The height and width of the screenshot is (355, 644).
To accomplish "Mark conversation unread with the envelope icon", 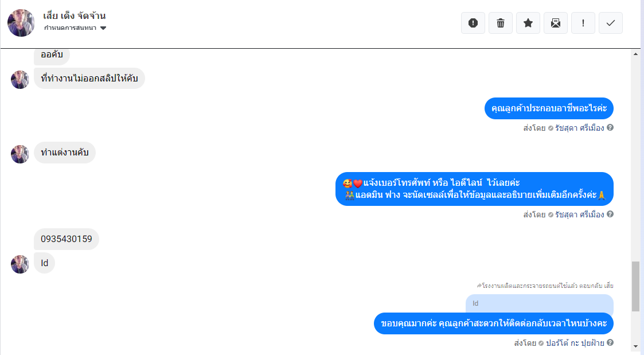I will pos(555,23).
